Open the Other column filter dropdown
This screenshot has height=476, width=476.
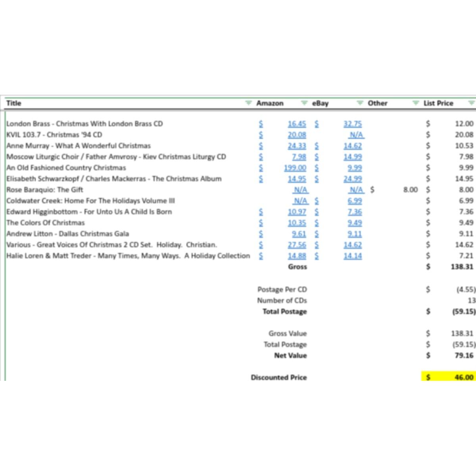[x=415, y=103]
